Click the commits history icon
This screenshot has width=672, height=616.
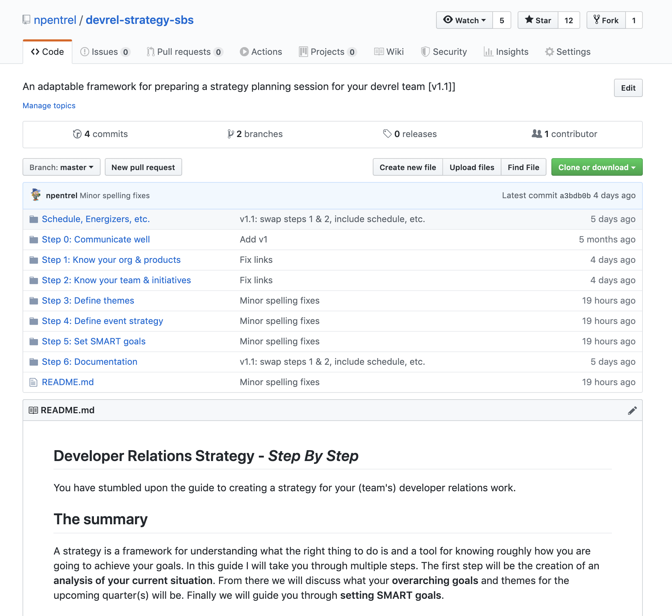[77, 134]
